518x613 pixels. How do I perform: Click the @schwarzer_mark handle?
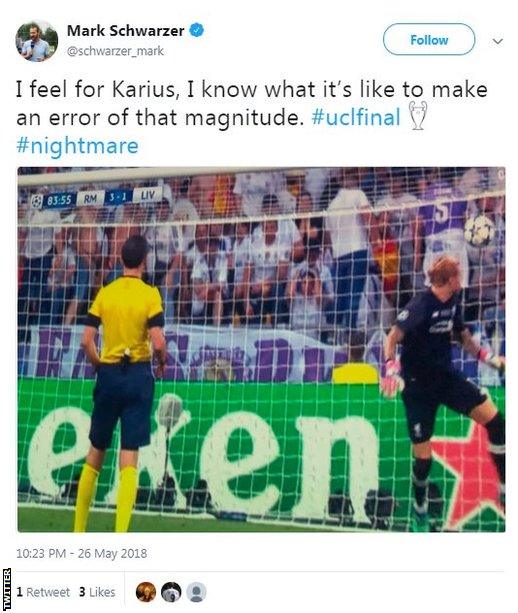(x=115, y=51)
